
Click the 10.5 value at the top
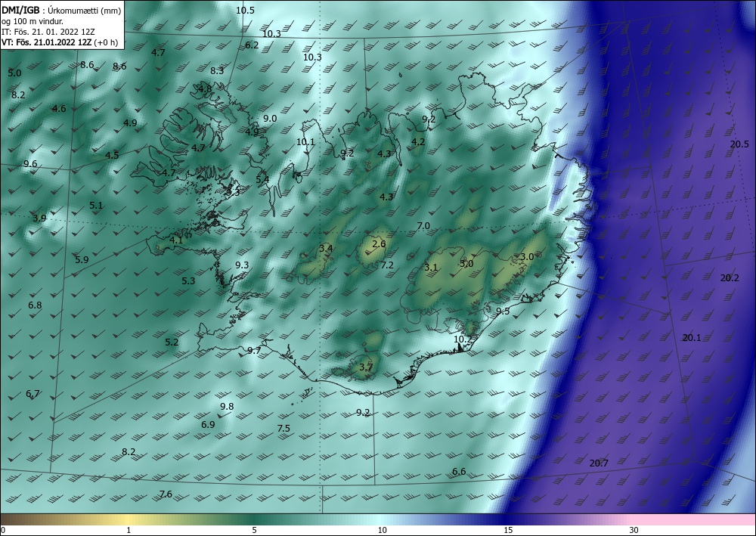[x=245, y=10]
